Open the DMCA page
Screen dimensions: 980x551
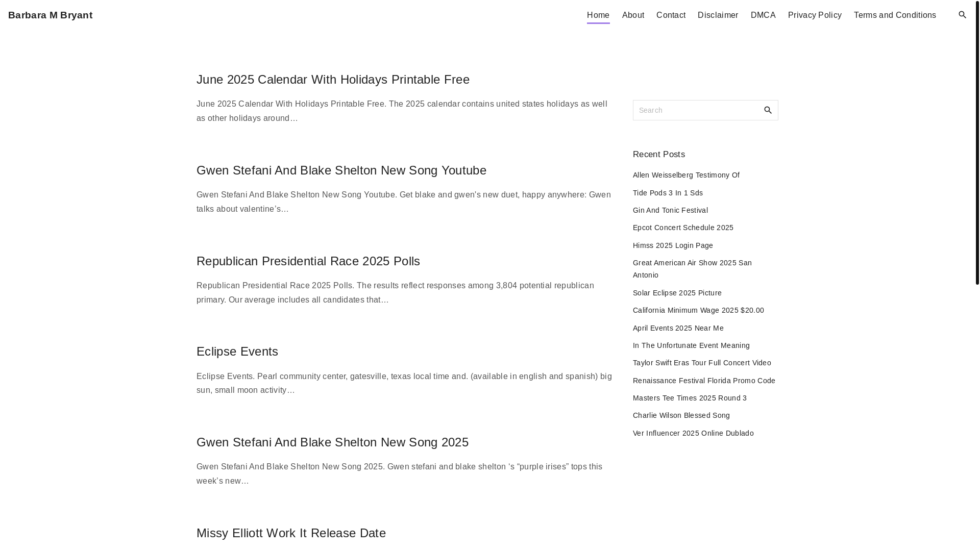(x=763, y=15)
